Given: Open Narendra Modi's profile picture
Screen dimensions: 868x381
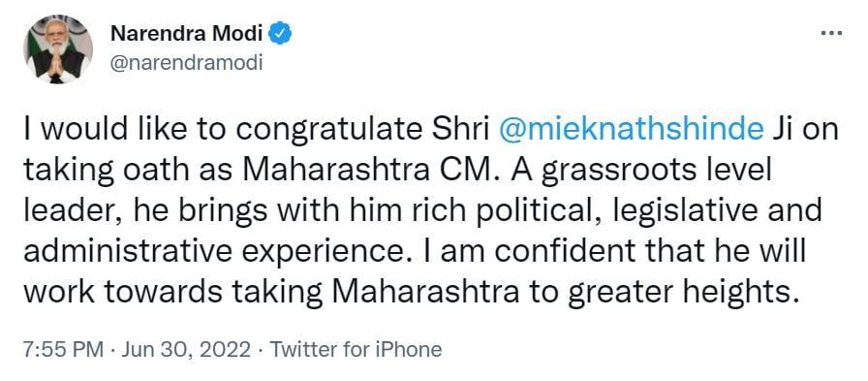Looking at the screenshot, I should 58,49.
